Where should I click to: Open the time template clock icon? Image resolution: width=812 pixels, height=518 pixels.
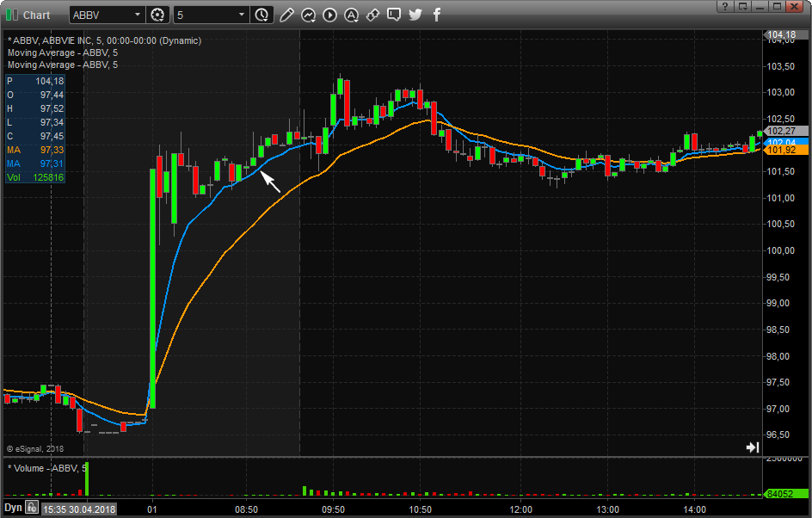point(261,15)
